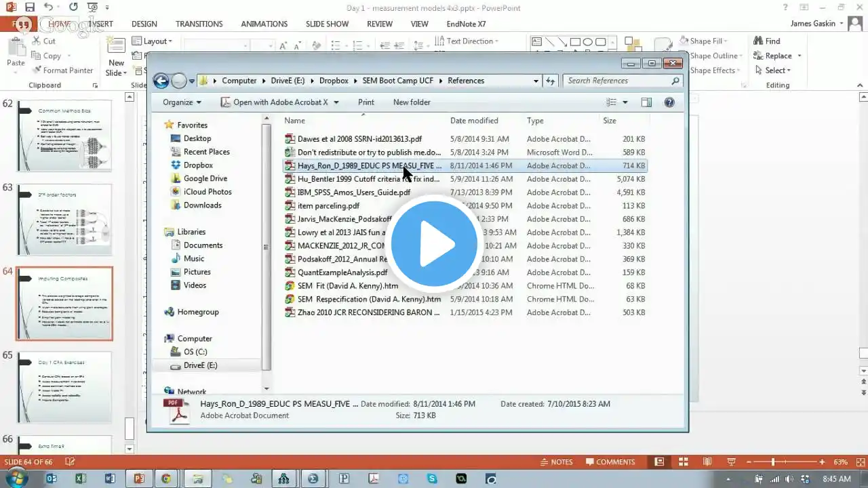This screenshot has height=488, width=868.
Task: Open Google Chrome from the taskbar
Action: click(166, 479)
